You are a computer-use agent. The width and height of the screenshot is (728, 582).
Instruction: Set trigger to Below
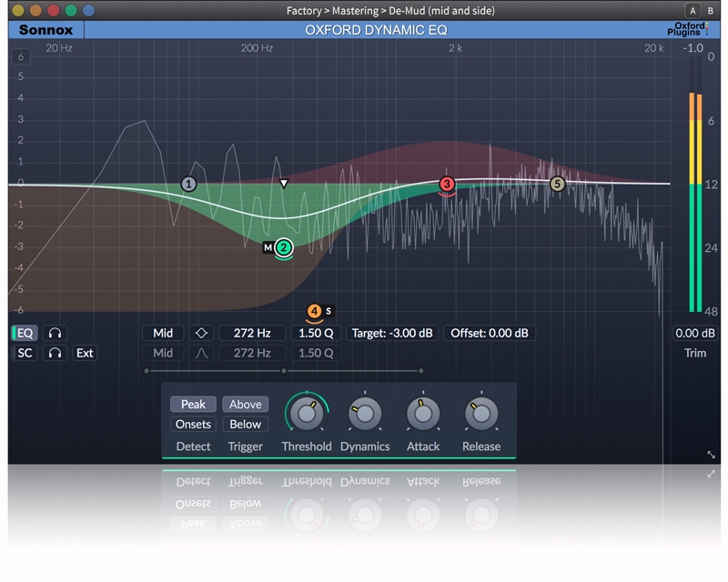pyautogui.click(x=245, y=424)
